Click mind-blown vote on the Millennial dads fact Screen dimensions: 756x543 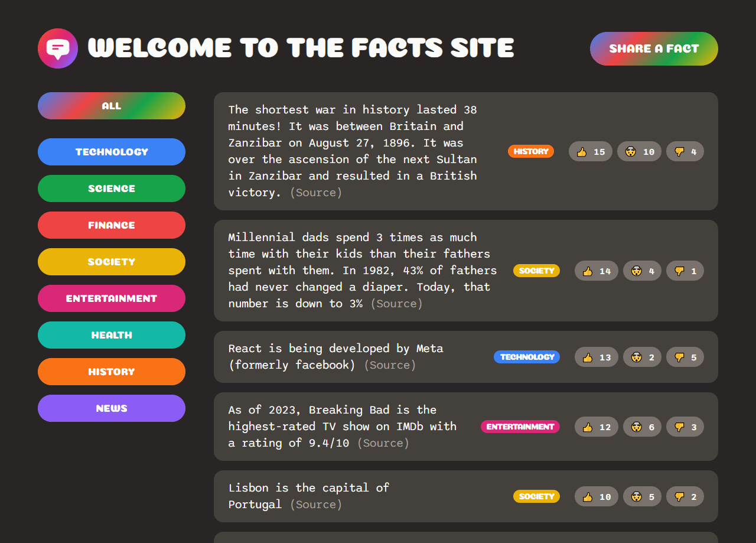642,271
